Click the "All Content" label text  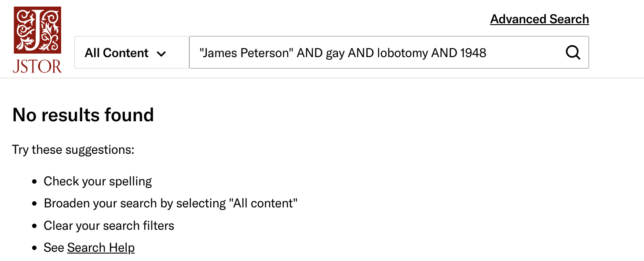[x=117, y=53]
